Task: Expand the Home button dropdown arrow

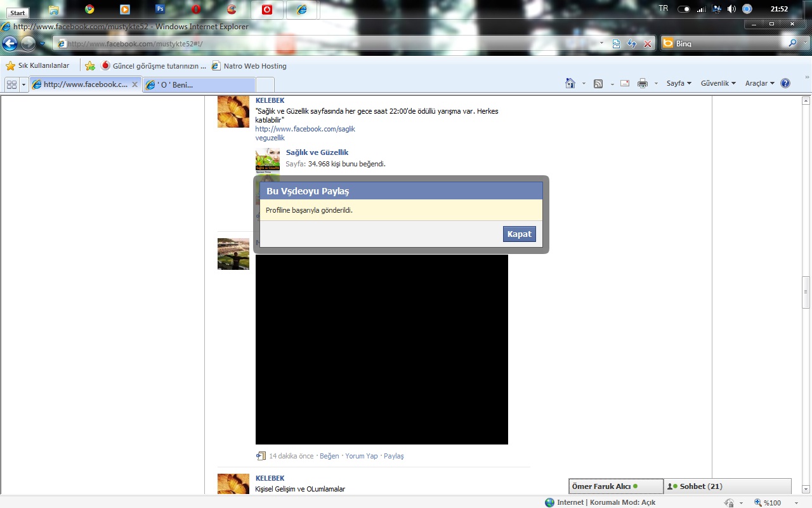Action: [x=583, y=84]
